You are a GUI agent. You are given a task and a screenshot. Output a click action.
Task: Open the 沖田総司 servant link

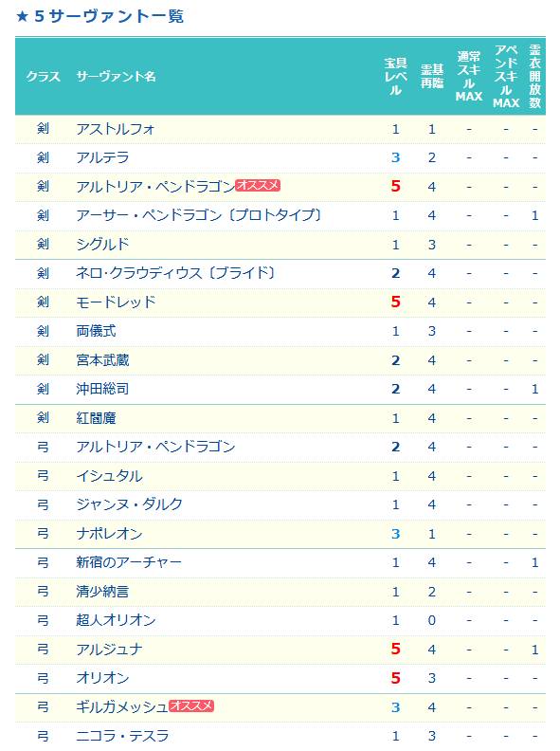(x=102, y=389)
